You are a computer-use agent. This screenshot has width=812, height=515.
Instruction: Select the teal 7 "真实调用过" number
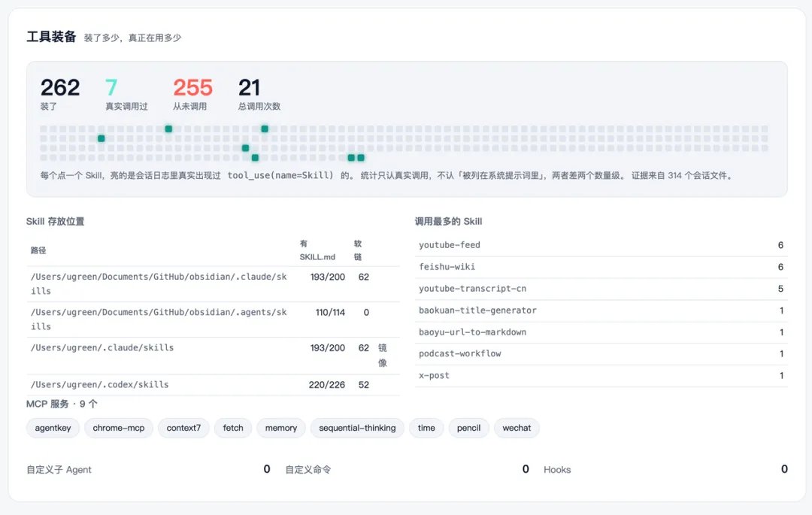coord(111,87)
